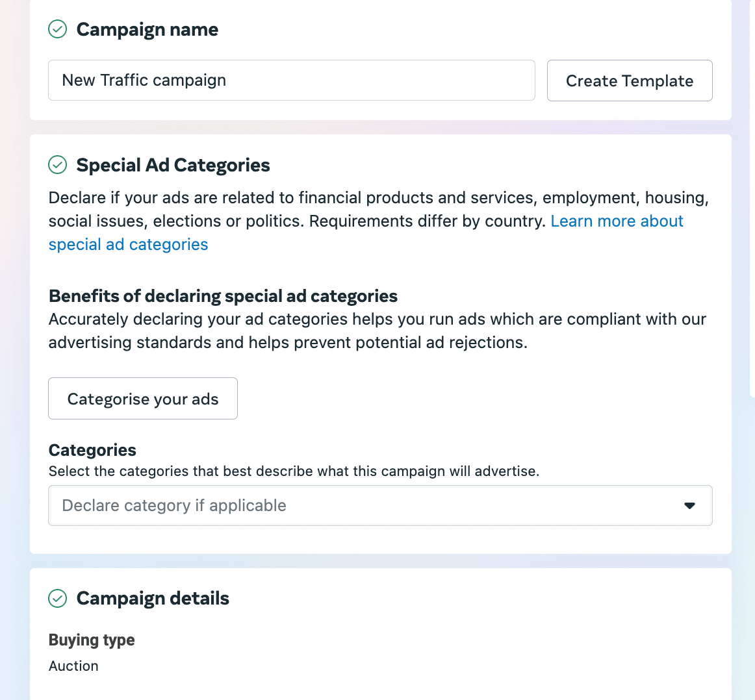This screenshot has height=700, width=755.
Task: Open the Declare category if applicable dropdown
Action: (x=380, y=506)
